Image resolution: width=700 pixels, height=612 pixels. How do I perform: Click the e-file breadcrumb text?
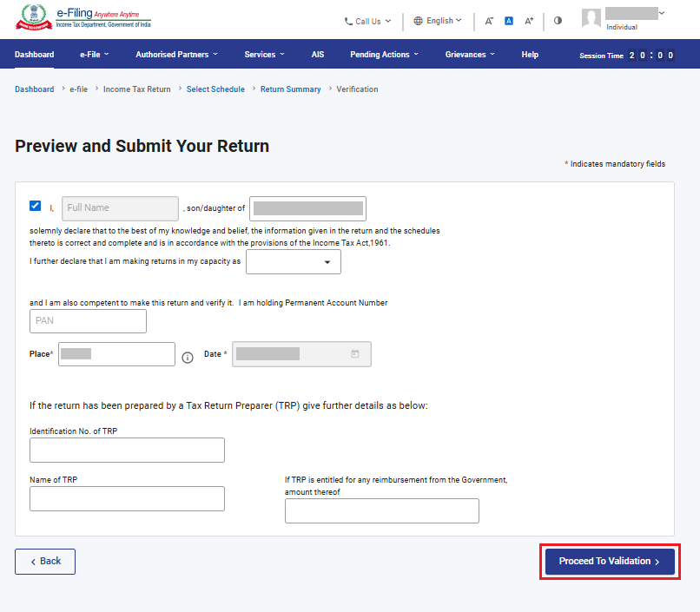pyautogui.click(x=78, y=89)
